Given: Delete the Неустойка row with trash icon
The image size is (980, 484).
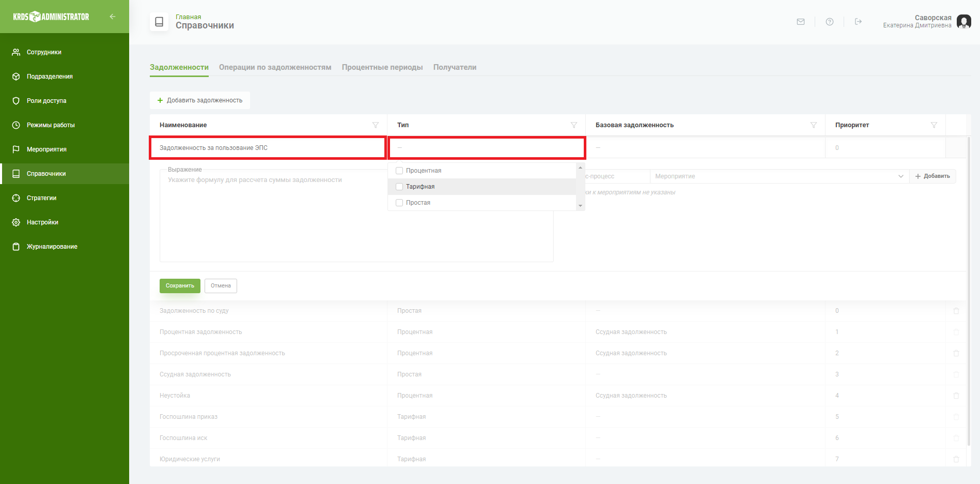Looking at the screenshot, I should point(956,396).
